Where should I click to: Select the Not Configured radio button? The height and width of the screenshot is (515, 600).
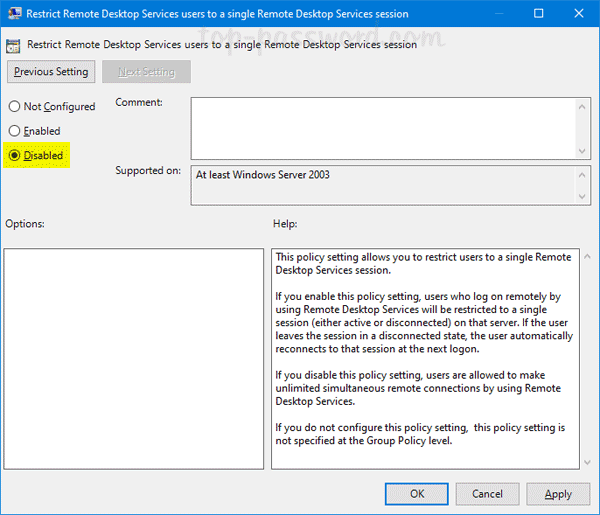(14, 107)
